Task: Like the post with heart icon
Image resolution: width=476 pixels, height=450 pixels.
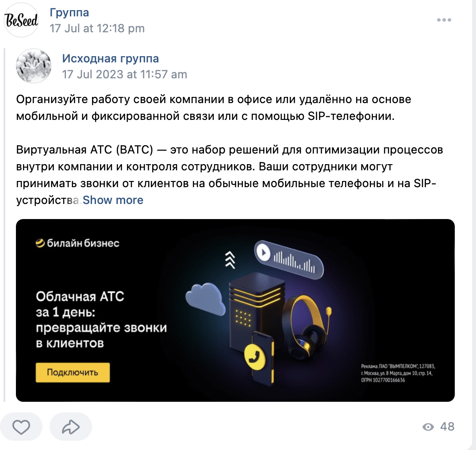Action: click(x=21, y=427)
